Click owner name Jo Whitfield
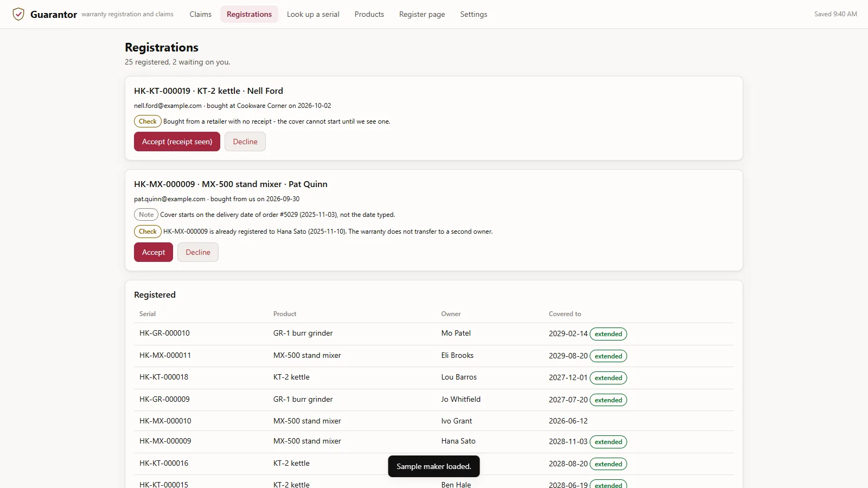Viewport: 868px width, 488px height. point(461,399)
